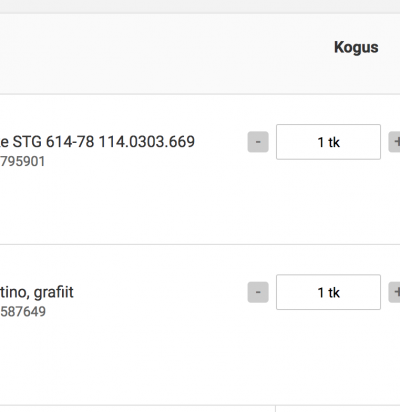The width and height of the screenshot is (400, 412).
Task: Focus quantity field for STG 614-78 product
Action: (328, 142)
